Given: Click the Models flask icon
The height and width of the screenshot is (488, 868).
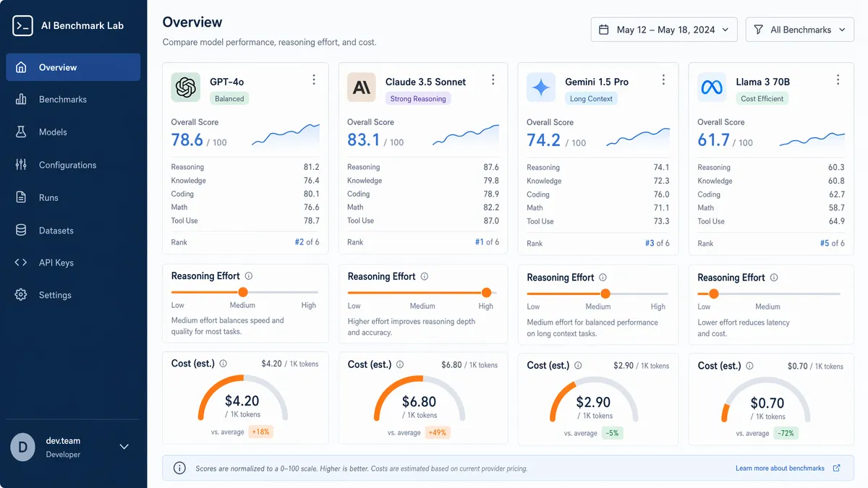Looking at the screenshot, I should (x=21, y=132).
